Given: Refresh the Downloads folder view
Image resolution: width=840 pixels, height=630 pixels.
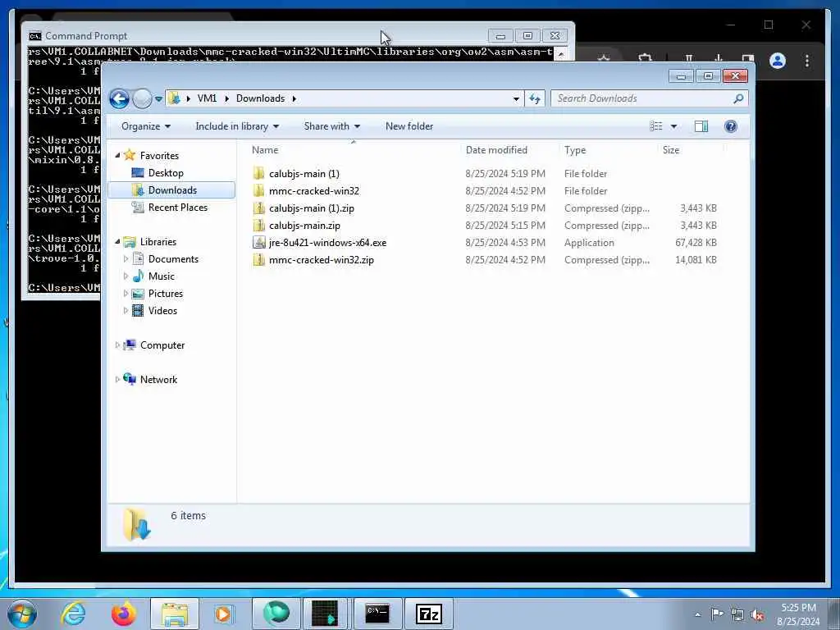Looking at the screenshot, I should pos(535,98).
